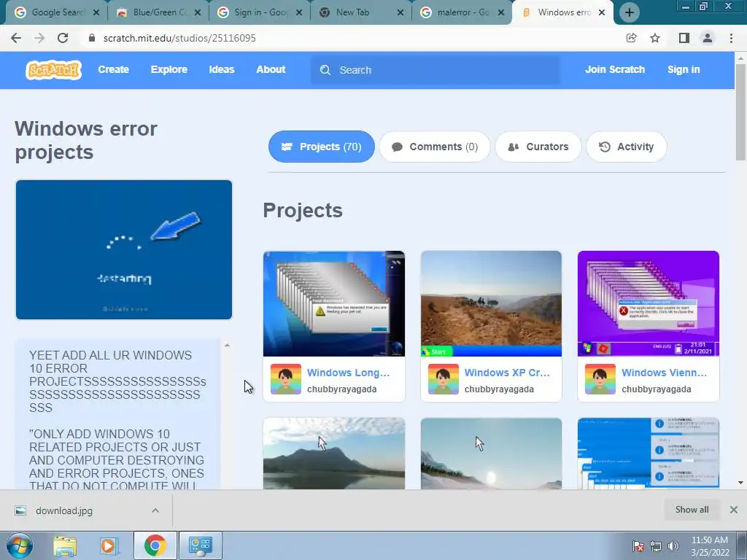The height and width of the screenshot is (560, 747).
Task: Expand download.jpg options chevron
Action: click(155, 510)
